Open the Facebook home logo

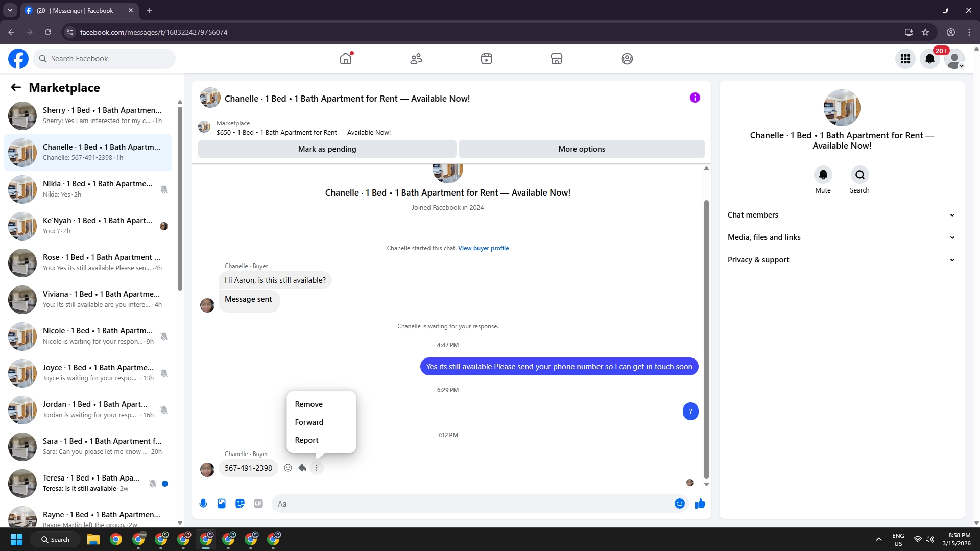pyautogui.click(x=18, y=59)
